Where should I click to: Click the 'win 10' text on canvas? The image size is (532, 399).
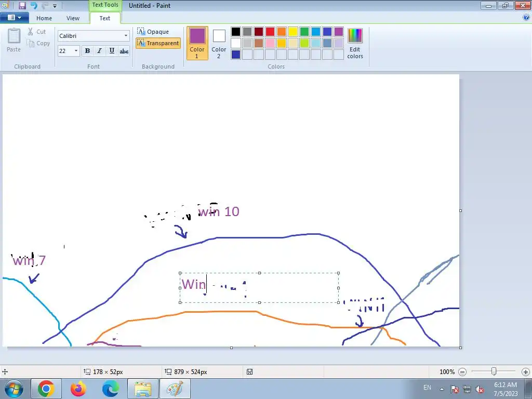tap(219, 212)
